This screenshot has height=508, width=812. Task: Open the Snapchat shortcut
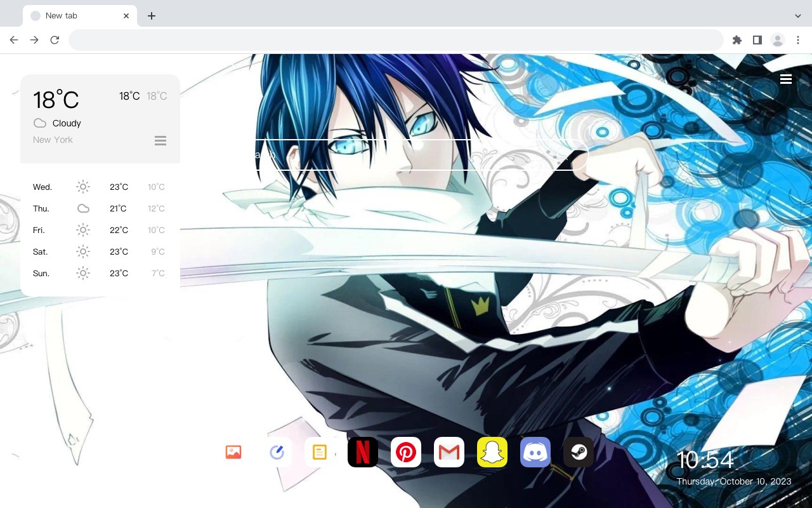(x=492, y=452)
